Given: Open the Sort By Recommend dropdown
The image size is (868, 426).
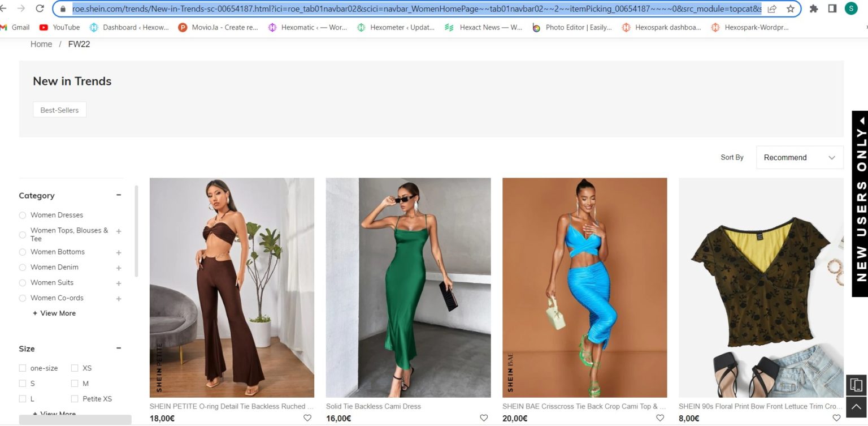Looking at the screenshot, I should pos(799,157).
